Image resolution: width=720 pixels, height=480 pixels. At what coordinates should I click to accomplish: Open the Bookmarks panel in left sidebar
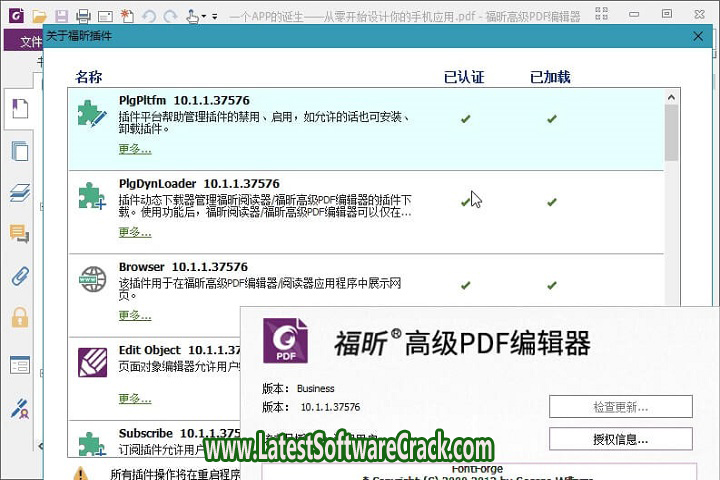[x=19, y=108]
